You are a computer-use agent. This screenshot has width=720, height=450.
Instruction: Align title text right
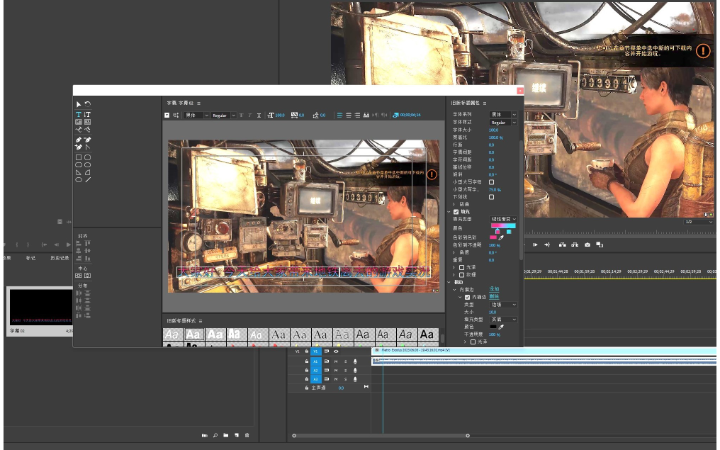357,115
